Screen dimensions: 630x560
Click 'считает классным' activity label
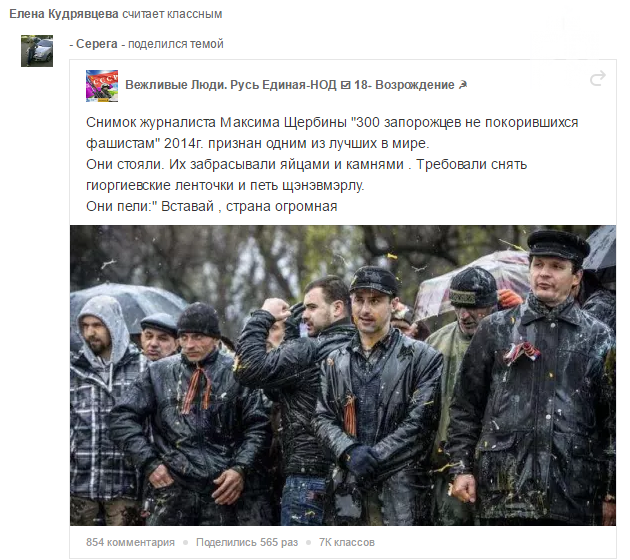(172, 14)
